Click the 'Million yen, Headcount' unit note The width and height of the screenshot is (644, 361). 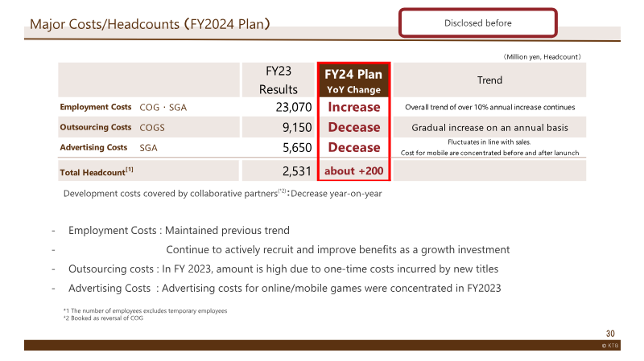pos(542,57)
